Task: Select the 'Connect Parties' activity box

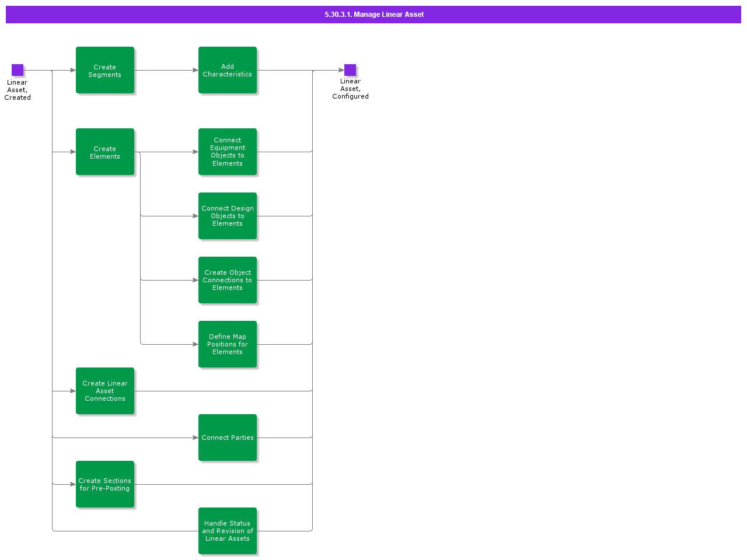Action: coord(228,437)
